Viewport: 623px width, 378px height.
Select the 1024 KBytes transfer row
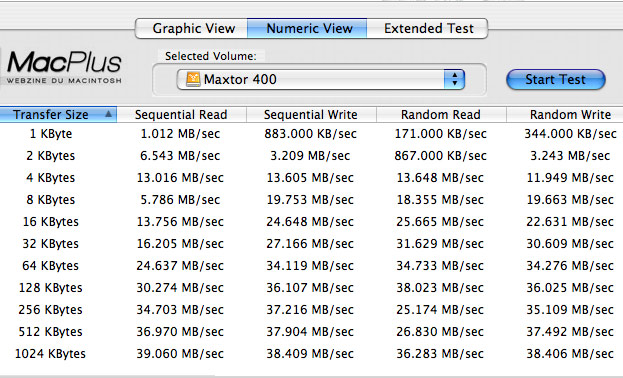(x=312, y=354)
